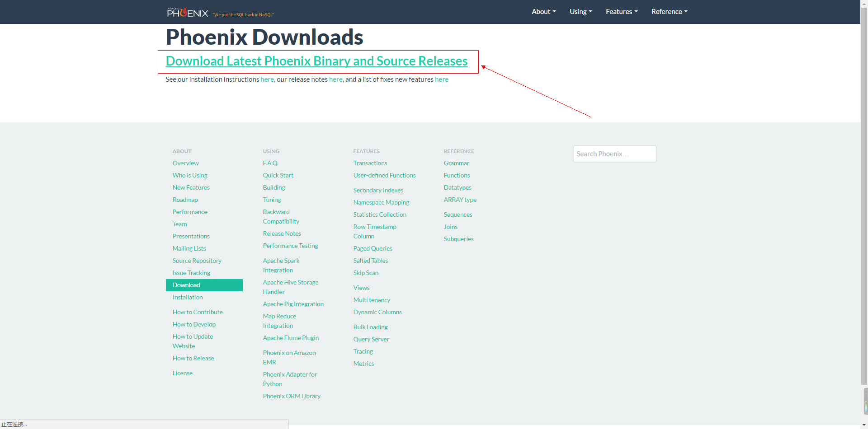Expand the Reference dropdown menu
Viewport: 868px width, 429px height.
pos(669,12)
